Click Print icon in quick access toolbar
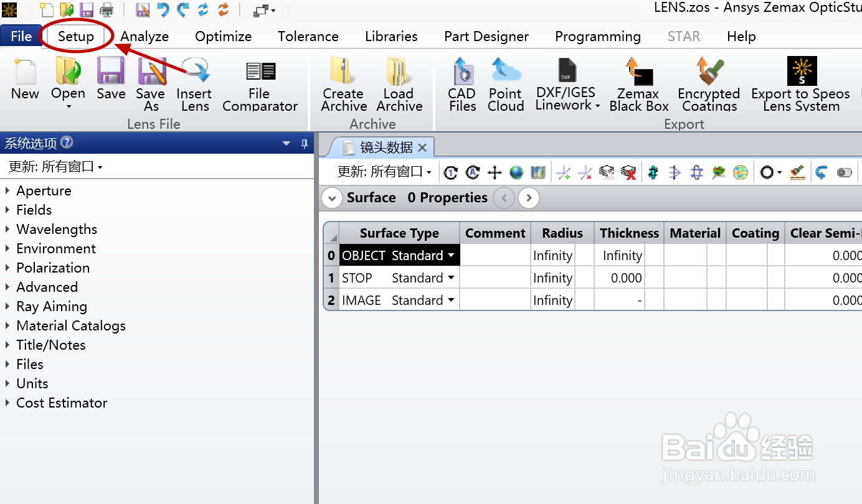Viewport: 862px width, 504px height. point(107,9)
